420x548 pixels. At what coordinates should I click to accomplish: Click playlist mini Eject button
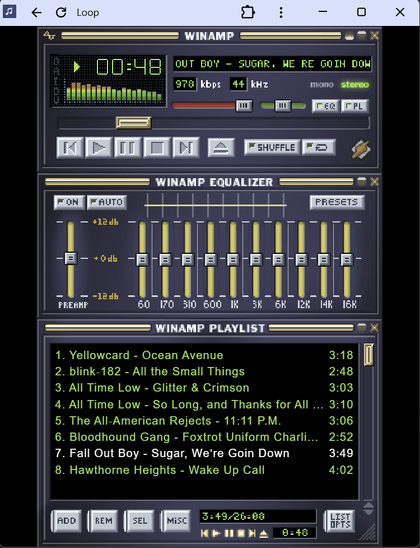click(x=264, y=533)
